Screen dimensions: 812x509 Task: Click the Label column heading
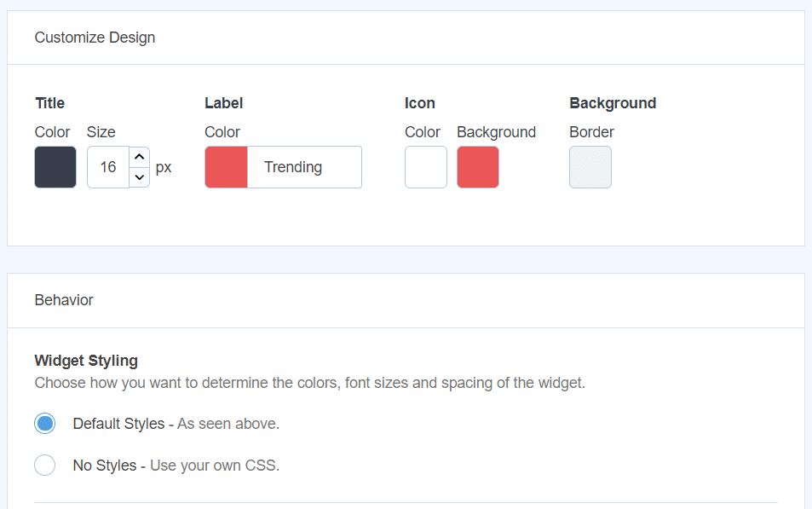point(223,103)
